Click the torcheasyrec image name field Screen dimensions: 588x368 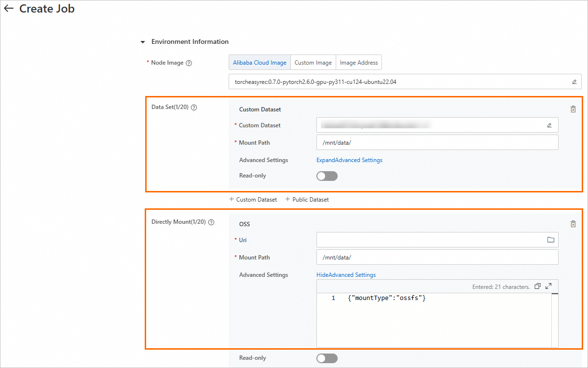click(x=405, y=82)
